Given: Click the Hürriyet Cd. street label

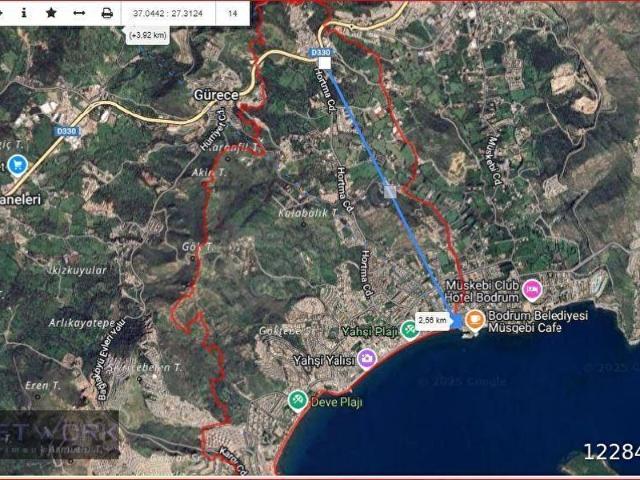Looking at the screenshot, I should tap(213, 129).
